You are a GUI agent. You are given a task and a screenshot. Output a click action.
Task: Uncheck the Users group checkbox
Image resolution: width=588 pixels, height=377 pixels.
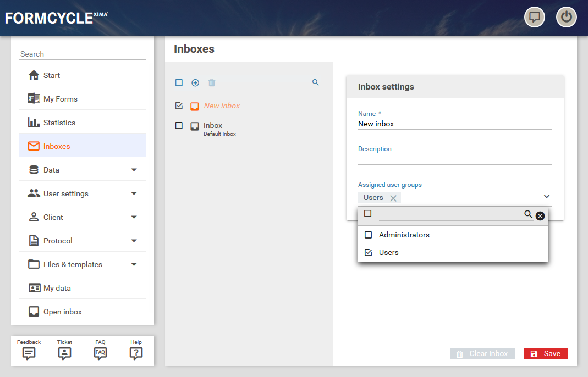click(369, 253)
